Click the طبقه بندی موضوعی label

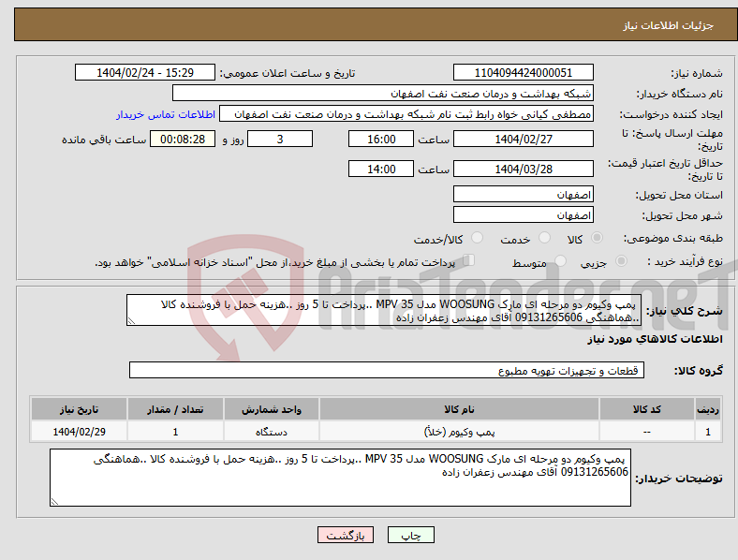(673, 238)
